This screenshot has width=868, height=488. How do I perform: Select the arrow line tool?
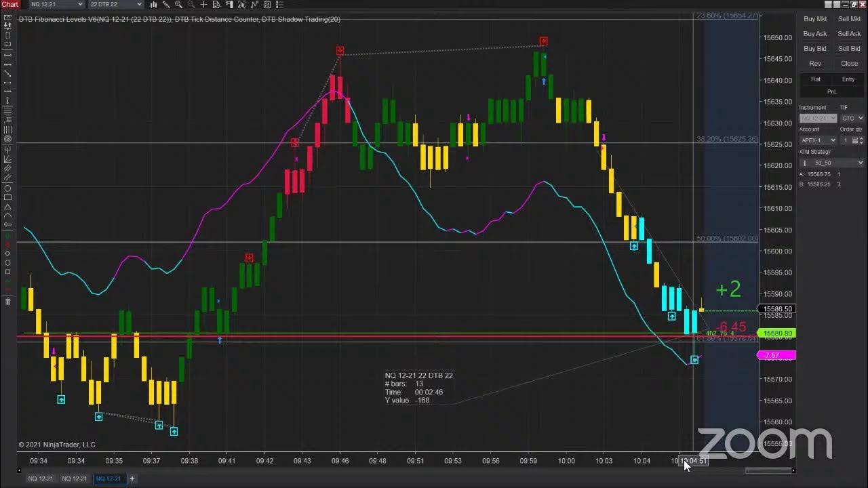point(7,224)
